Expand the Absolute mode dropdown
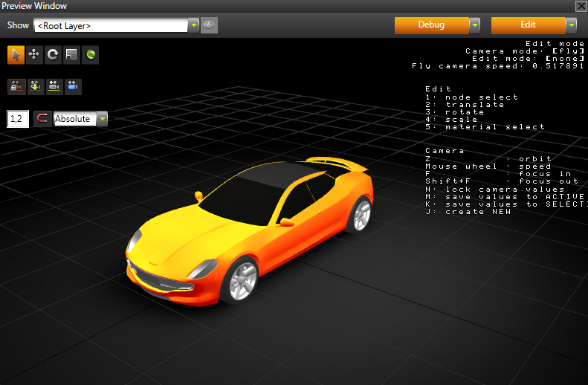This screenshot has height=385, width=588. tap(102, 119)
